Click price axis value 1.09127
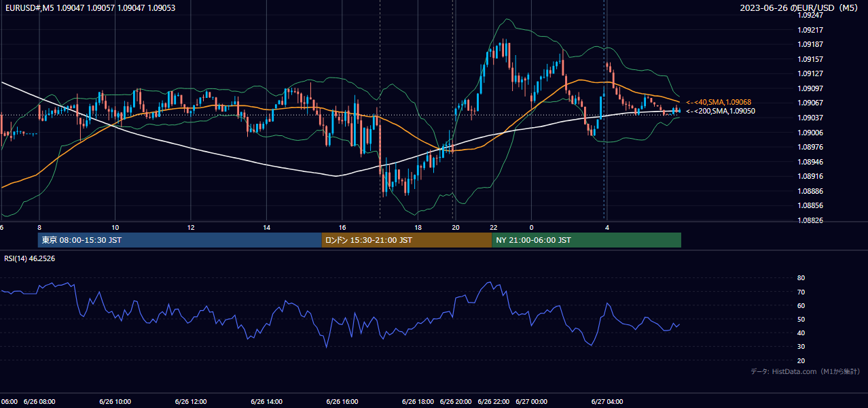Screen dimensions: 868x408 (810, 73)
